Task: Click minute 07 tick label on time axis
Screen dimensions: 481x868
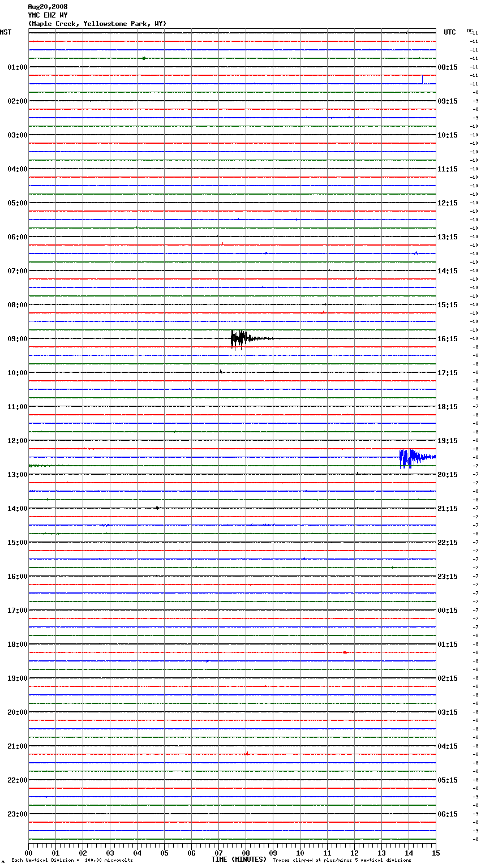Action: (218, 853)
